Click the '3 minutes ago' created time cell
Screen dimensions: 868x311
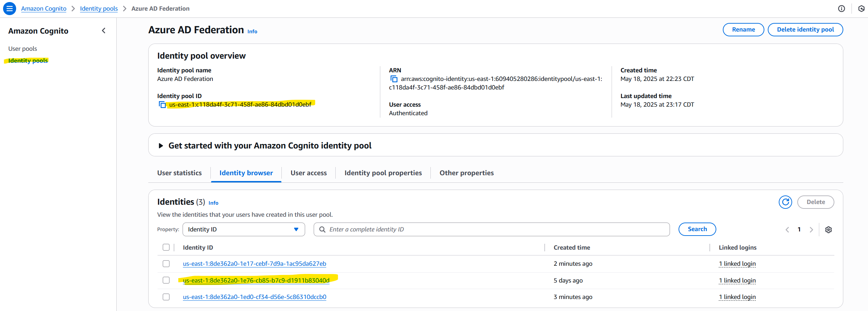pyautogui.click(x=573, y=297)
